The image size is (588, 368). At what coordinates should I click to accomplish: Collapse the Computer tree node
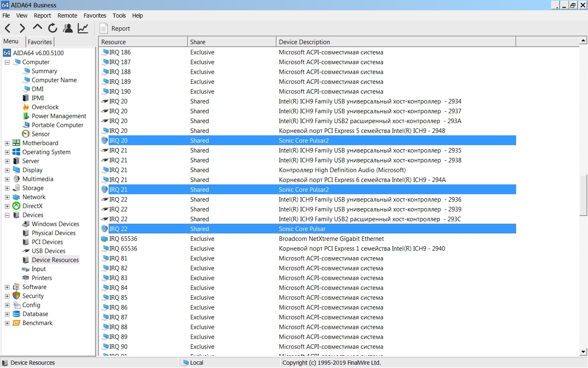(x=7, y=62)
